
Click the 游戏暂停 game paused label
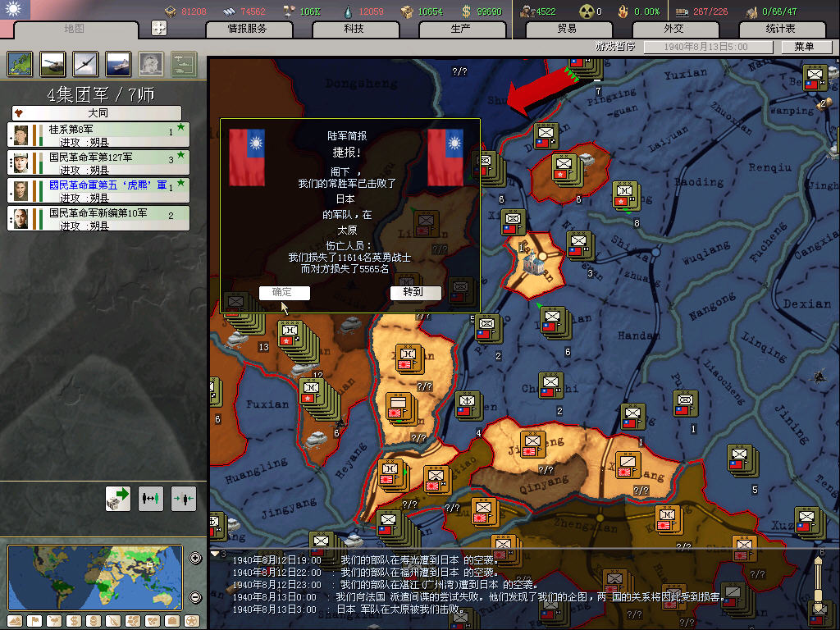tap(615, 47)
